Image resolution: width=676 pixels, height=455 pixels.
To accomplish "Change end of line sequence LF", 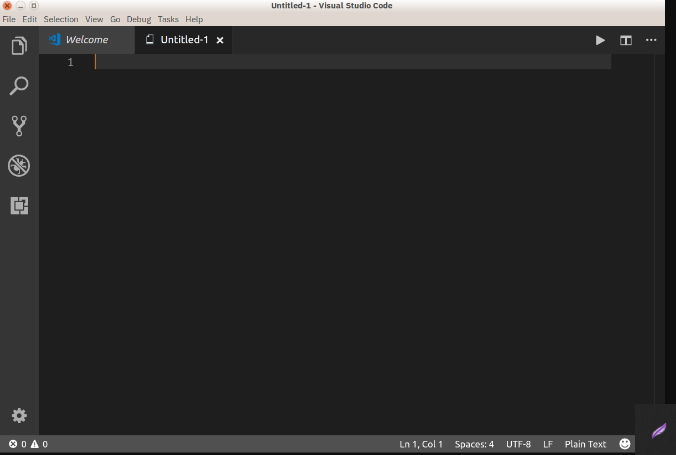I will coord(548,444).
